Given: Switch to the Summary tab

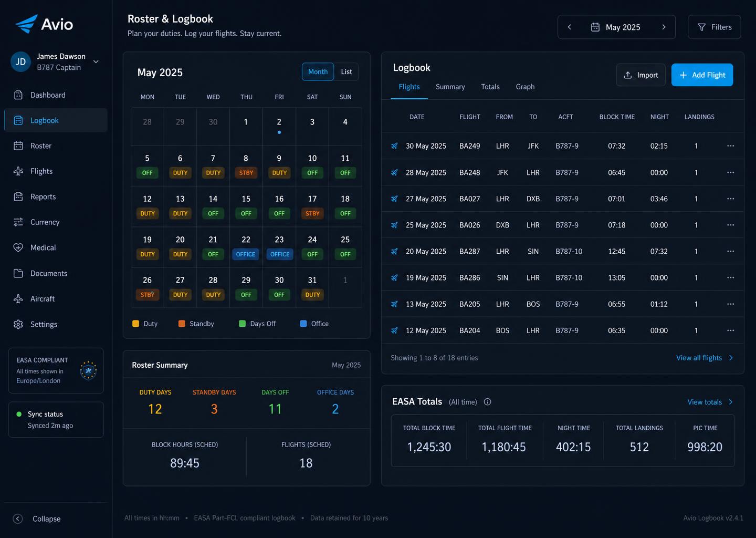Looking at the screenshot, I should coord(450,87).
